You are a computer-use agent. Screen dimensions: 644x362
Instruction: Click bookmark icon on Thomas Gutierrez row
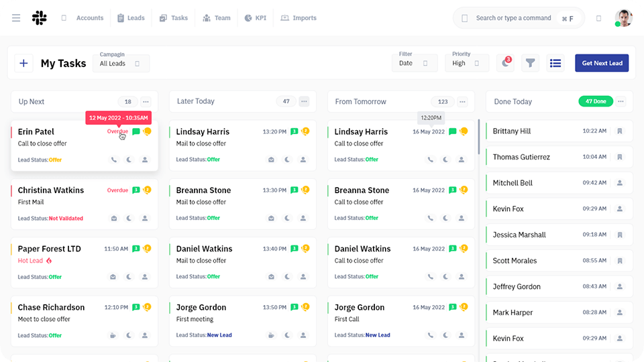tap(620, 157)
